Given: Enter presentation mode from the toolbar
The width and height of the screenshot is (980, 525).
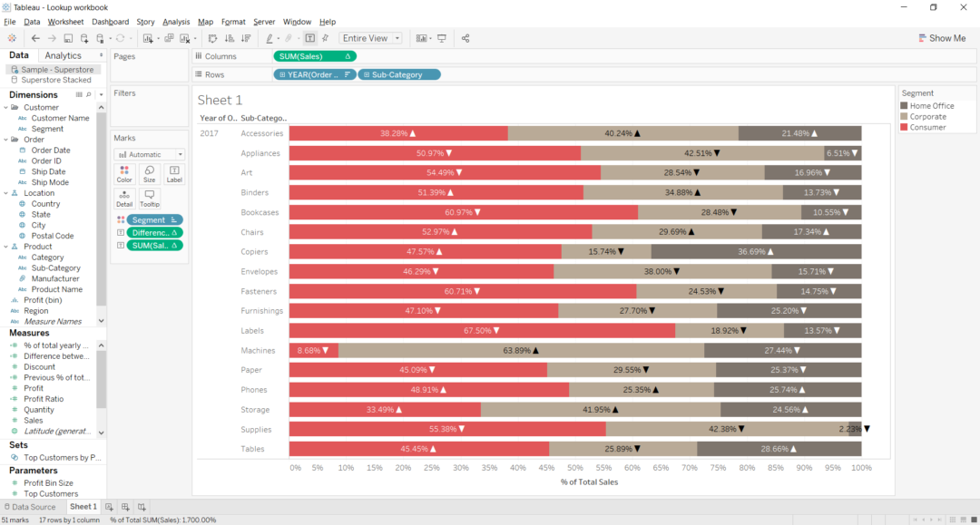Looking at the screenshot, I should click(x=442, y=38).
